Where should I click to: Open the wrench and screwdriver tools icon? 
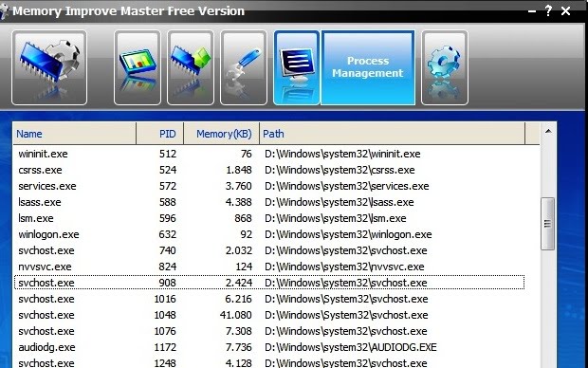(244, 67)
